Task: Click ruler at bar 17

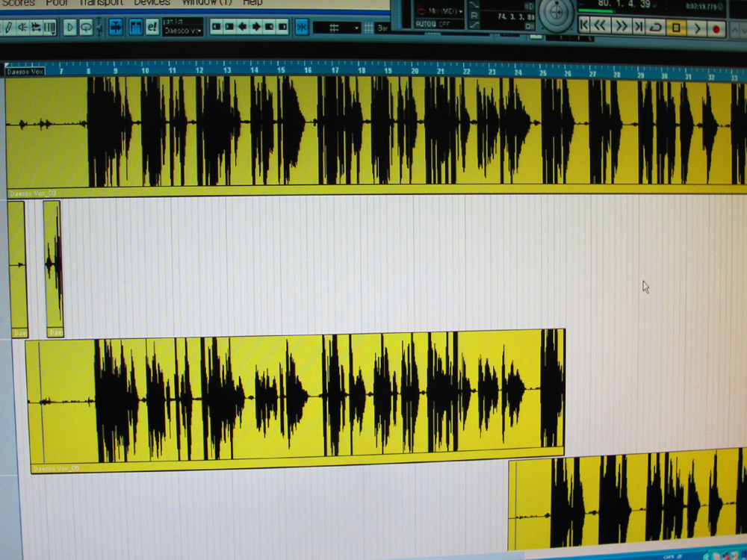Action: pos(335,70)
